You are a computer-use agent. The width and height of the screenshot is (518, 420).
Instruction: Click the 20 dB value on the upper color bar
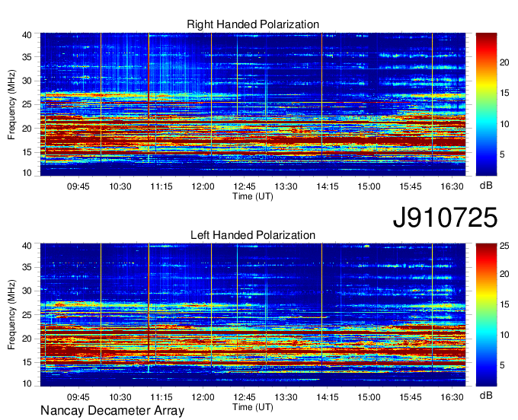(x=504, y=62)
